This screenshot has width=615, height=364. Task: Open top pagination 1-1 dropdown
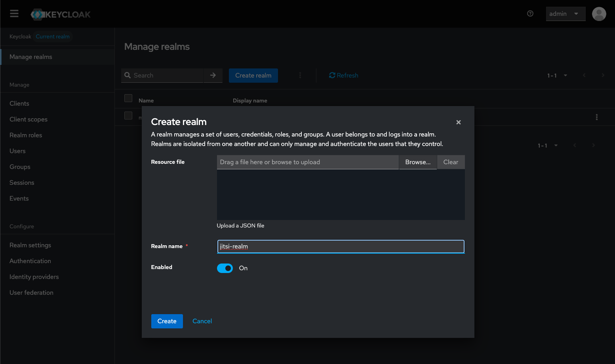pyautogui.click(x=557, y=76)
